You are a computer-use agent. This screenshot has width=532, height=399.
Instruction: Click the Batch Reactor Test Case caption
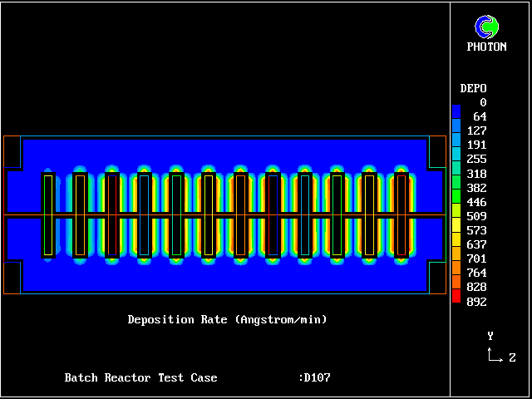pos(140,378)
